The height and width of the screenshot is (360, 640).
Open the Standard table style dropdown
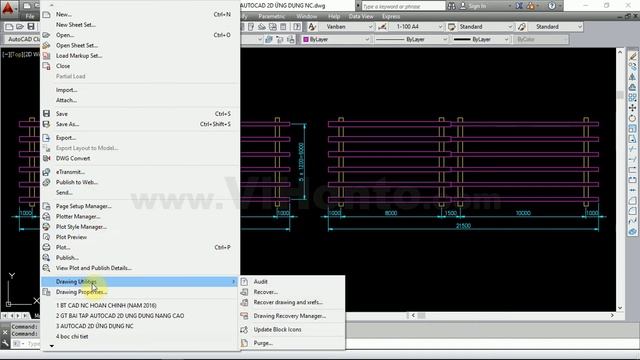pos(510,27)
